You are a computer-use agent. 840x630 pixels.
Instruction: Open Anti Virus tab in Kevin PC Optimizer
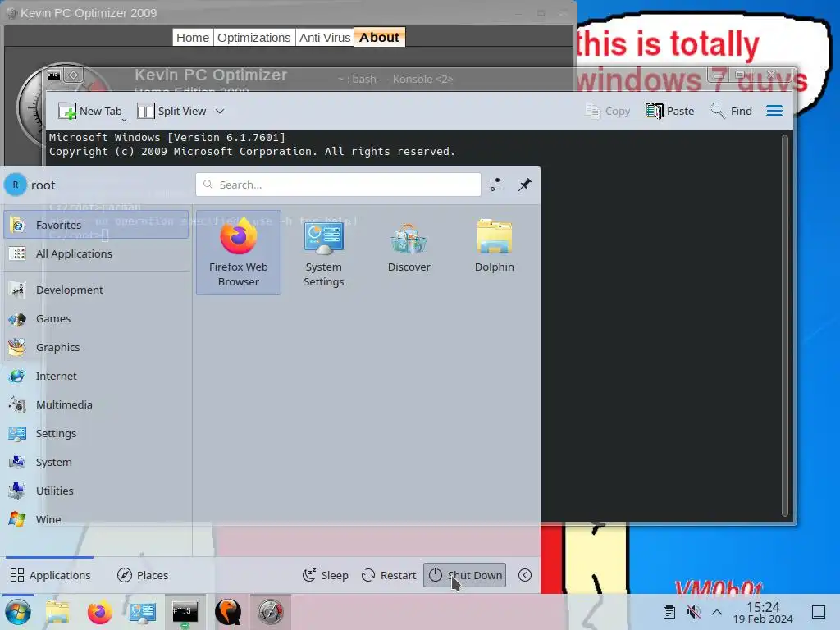tap(325, 38)
